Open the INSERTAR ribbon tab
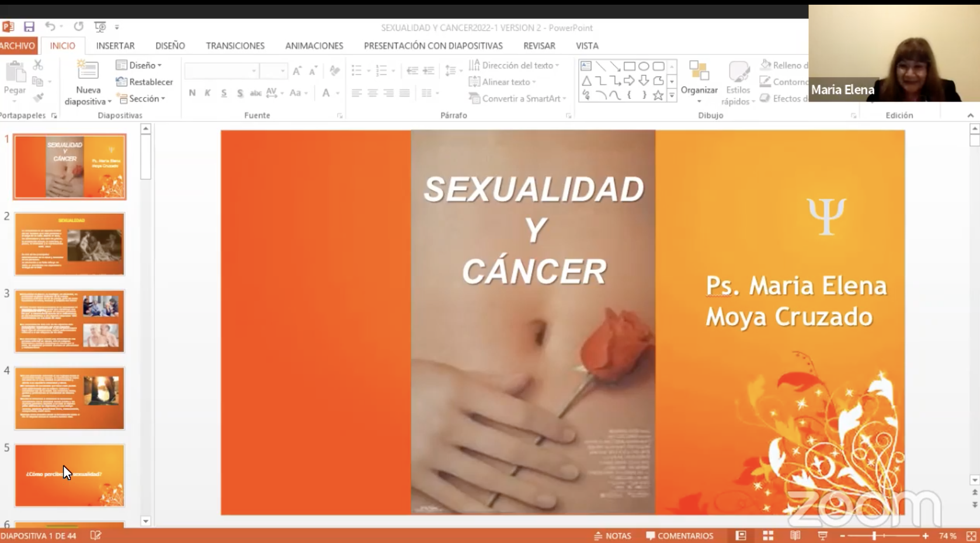 [115, 46]
